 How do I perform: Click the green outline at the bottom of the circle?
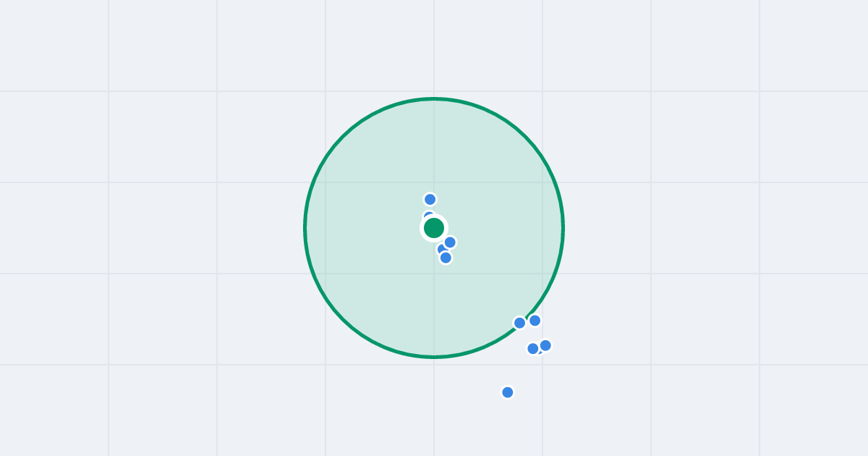pos(434,357)
